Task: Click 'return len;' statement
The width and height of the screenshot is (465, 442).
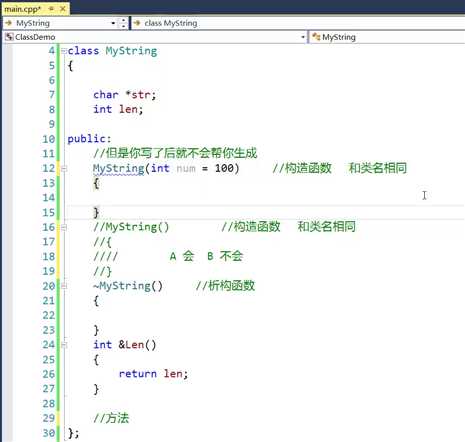Action: 154,374
